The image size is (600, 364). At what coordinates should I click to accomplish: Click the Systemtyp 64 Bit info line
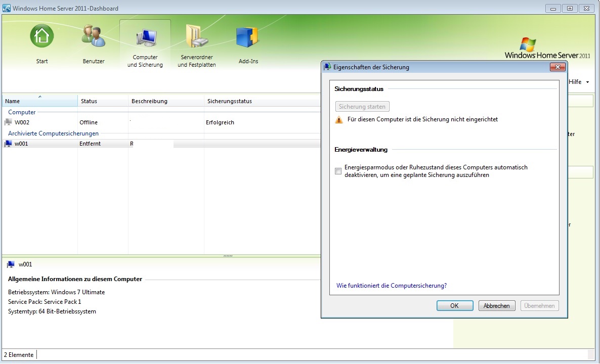pos(52,311)
